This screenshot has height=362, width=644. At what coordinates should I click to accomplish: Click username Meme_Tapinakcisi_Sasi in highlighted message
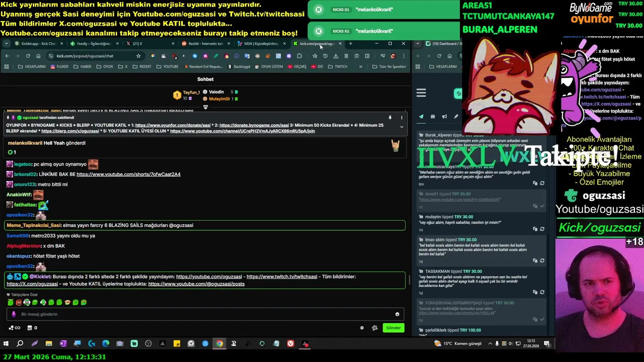(34, 225)
